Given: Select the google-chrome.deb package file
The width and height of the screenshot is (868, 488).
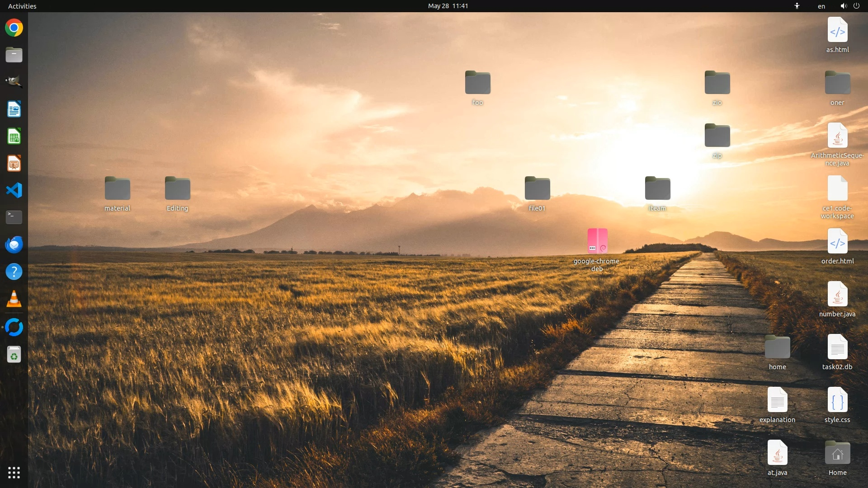Looking at the screenshot, I should [597, 241].
